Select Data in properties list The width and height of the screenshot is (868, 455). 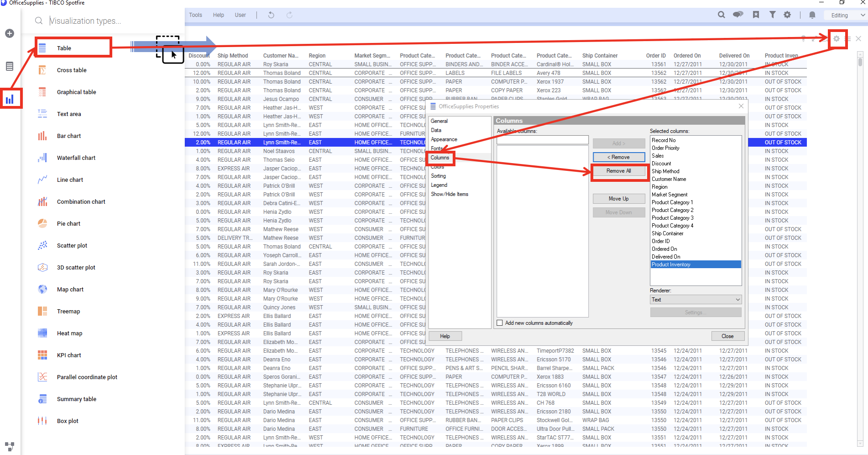tap(436, 130)
